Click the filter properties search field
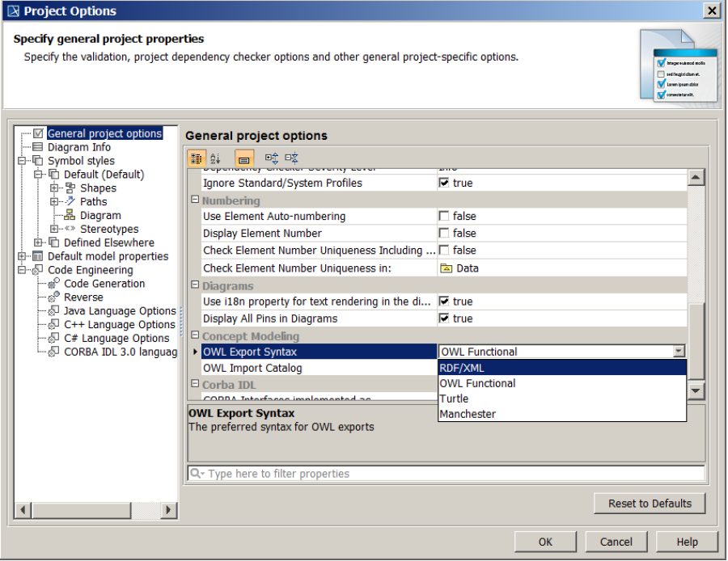The image size is (728, 561). click(445, 474)
